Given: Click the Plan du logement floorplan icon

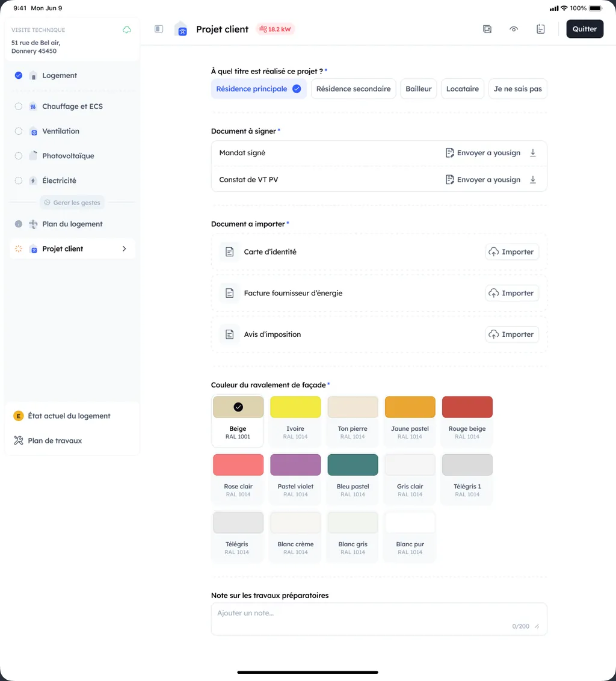Looking at the screenshot, I should 33,224.
